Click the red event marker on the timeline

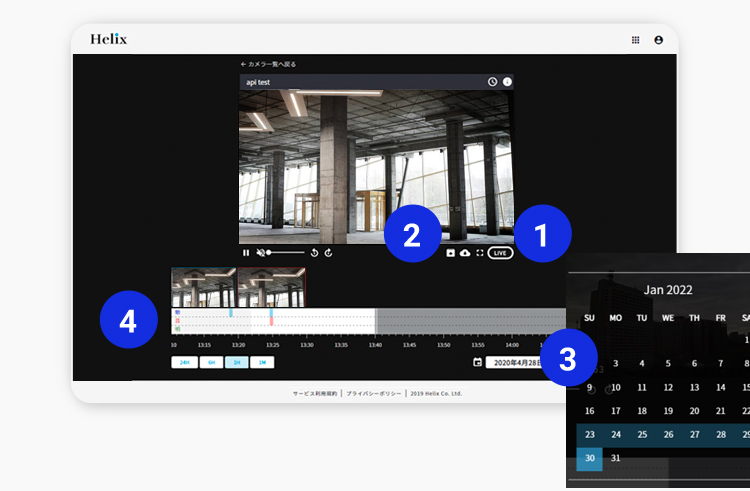click(x=271, y=321)
